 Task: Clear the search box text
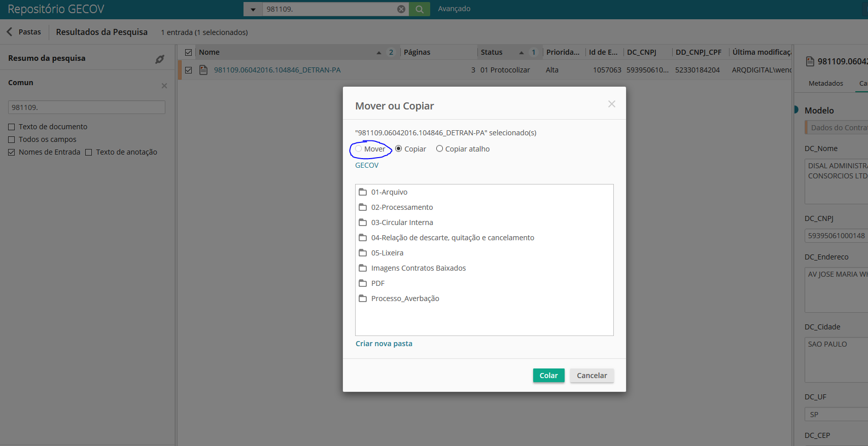(401, 9)
